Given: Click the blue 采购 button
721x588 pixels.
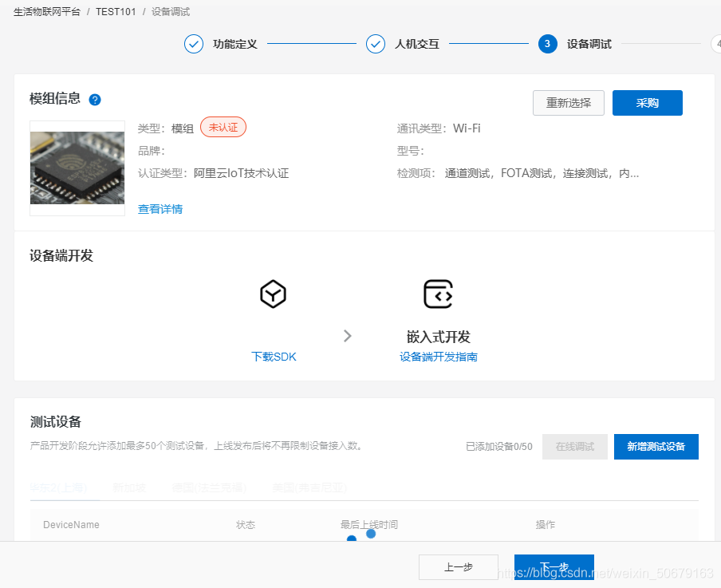Looking at the screenshot, I should [x=647, y=103].
